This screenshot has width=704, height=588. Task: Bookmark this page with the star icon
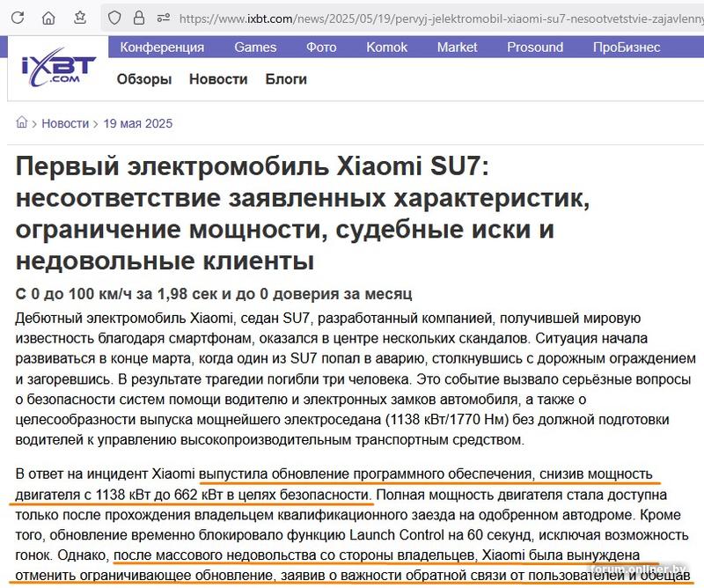click(x=80, y=18)
